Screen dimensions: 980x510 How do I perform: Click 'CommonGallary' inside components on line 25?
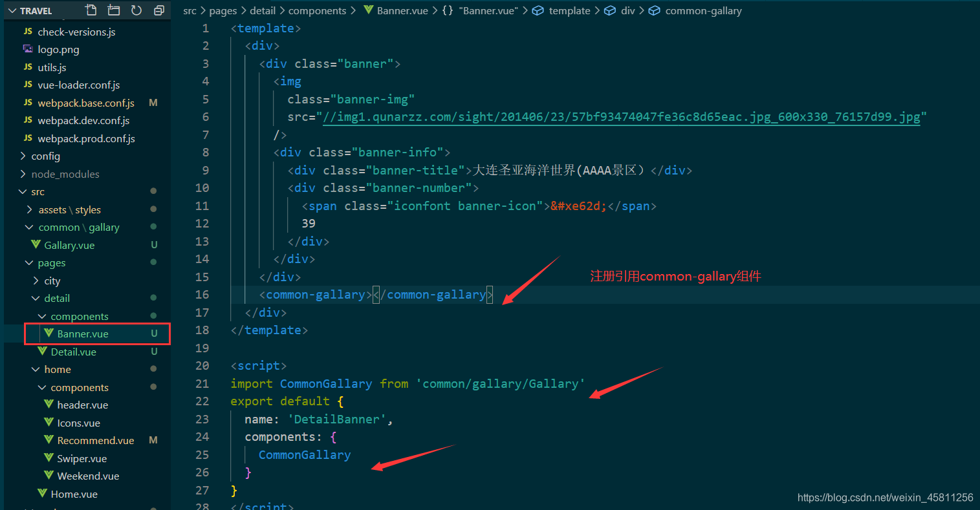coord(305,455)
